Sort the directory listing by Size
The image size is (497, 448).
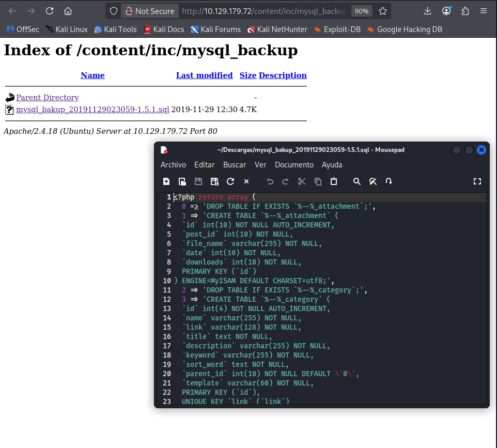(248, 75)
